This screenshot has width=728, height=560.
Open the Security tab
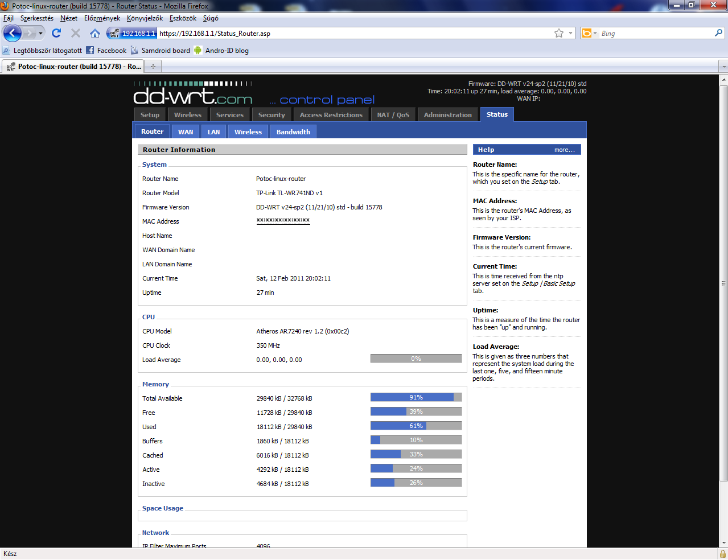(272, 115)
